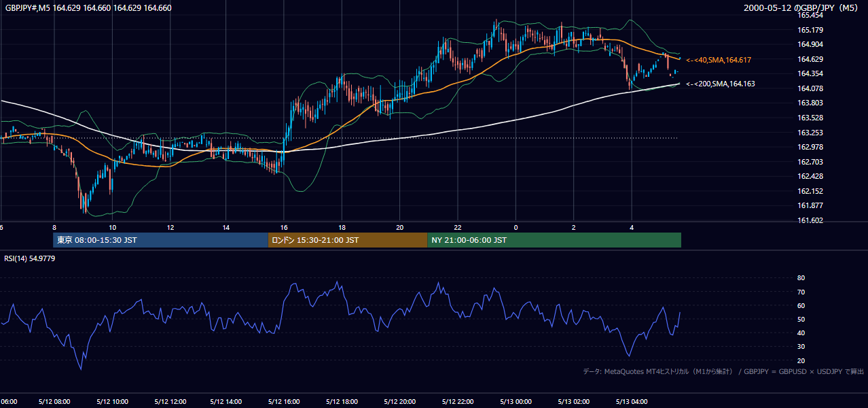
Task: Click the 5/13 02:00 date label
Action: point(573,402)
